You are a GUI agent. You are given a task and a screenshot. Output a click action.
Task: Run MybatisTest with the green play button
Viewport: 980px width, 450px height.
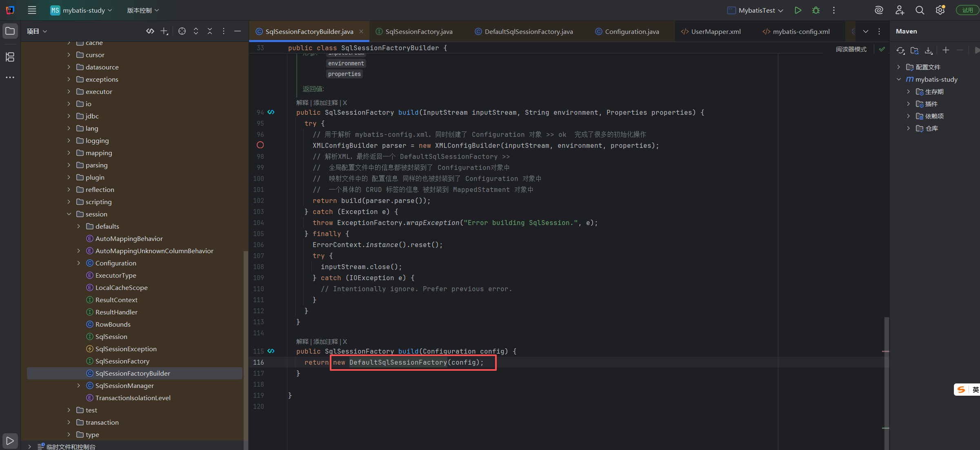click(x=798, y=10)
